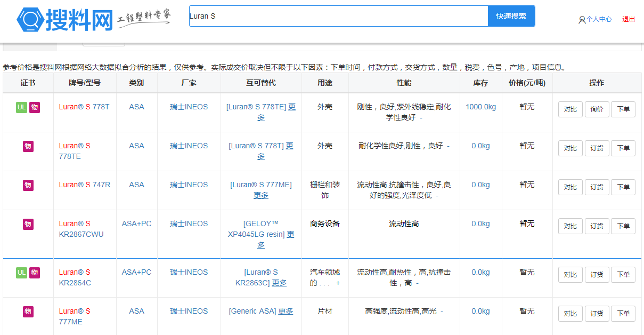644x335 pixels.
Task: Click 物 badge in Luran S 777ME row
Action: 28,312
